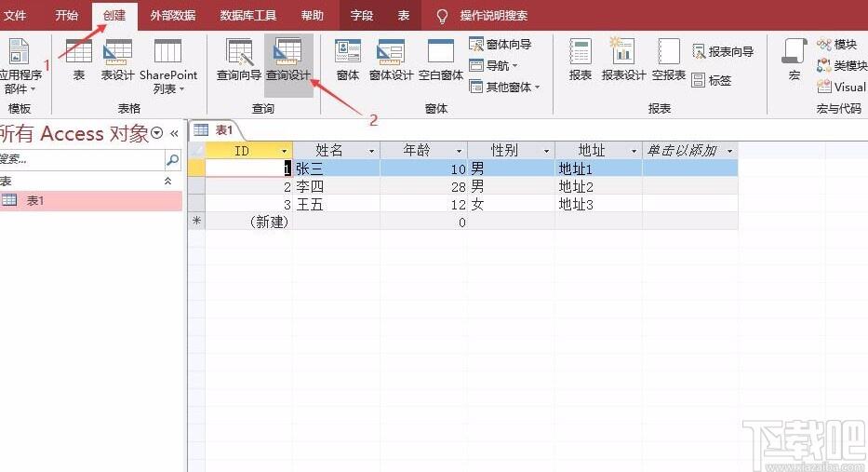Launch 报表向导 (Report Wizard)

pos(723,51)
